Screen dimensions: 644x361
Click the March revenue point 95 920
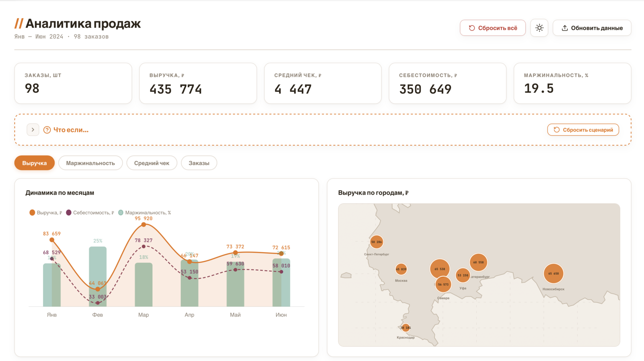[144, 225]
